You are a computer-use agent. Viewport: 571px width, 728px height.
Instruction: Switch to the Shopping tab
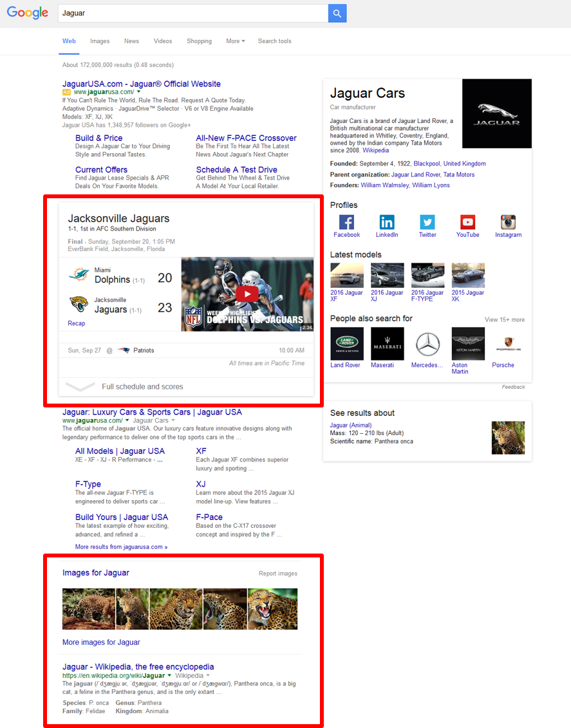tap(199, 41)
